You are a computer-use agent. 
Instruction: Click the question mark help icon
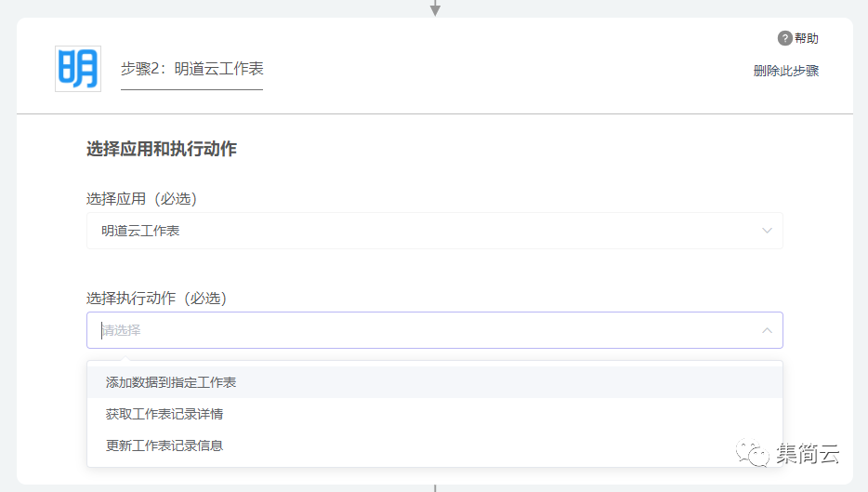coord(784,38)
